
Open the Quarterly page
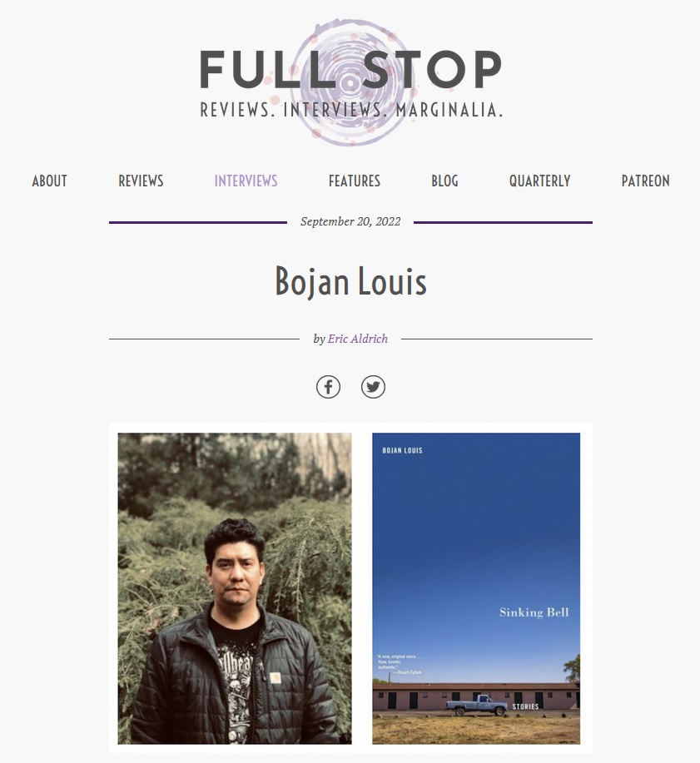tap(540, 181)
